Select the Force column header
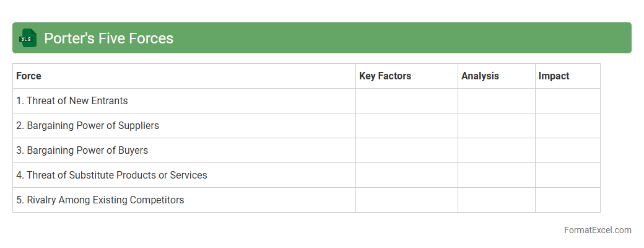The image size is (644, 248). point(29,76)
